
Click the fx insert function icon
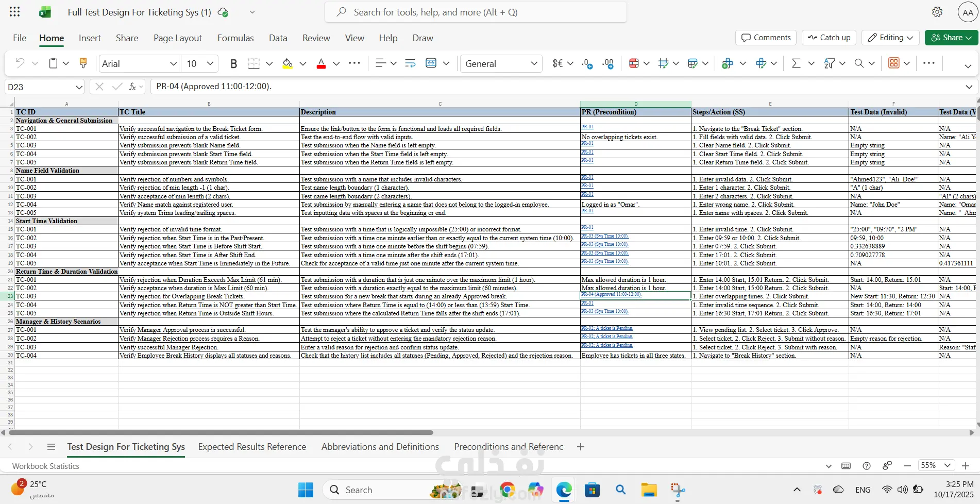point(132,87)
